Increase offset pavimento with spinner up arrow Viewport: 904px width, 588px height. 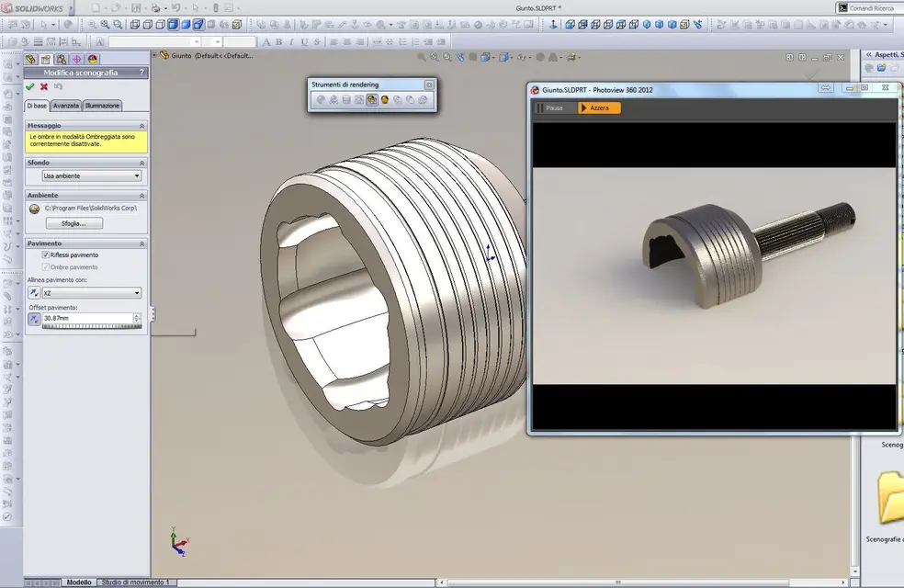[x=137, y=316]
